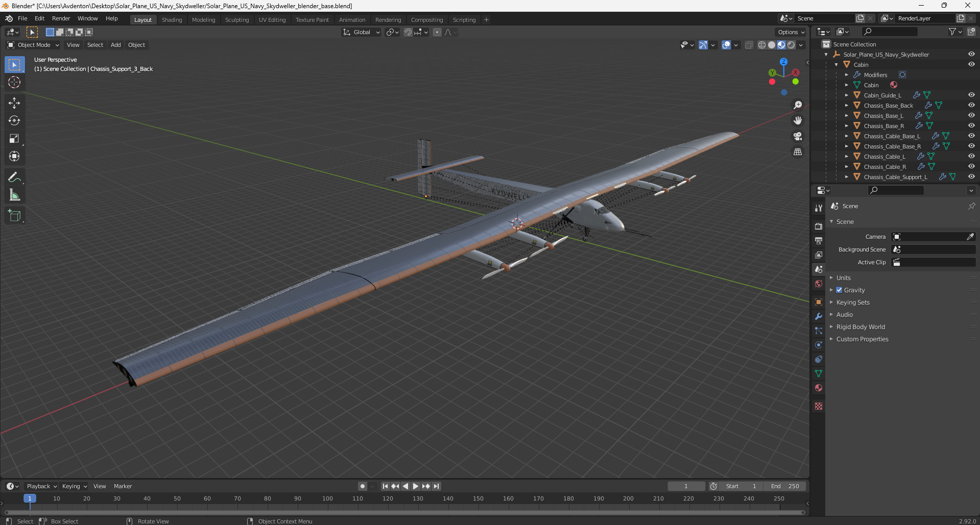Open the Add menu in viewport
Viewport: 980px width, 525px height.
(x=116, y=45)
